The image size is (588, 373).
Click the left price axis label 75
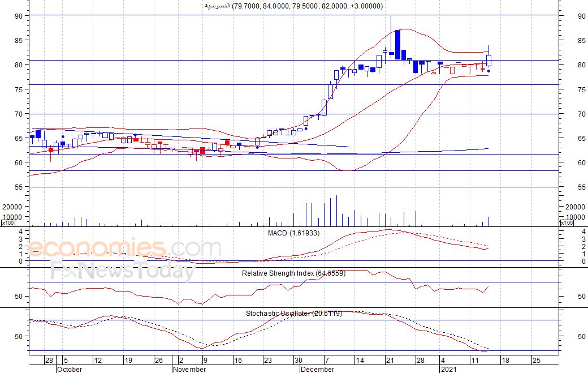[x=19, y=89]
